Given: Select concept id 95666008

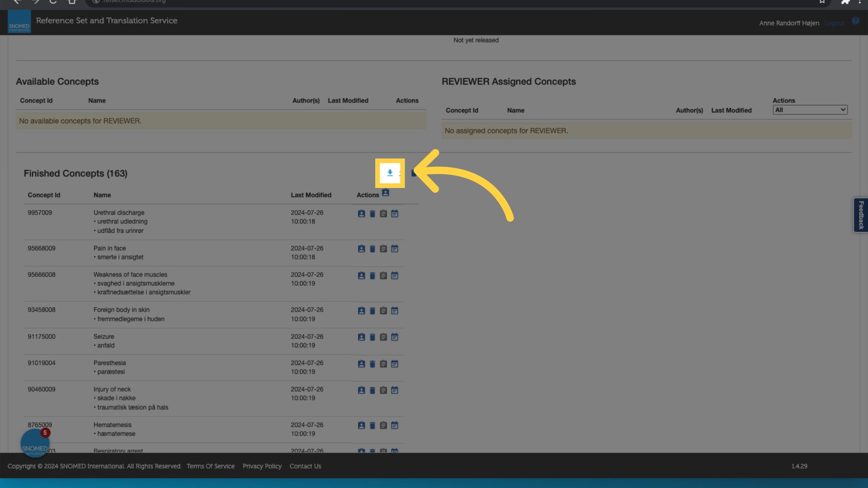Looking at the screenshot, I should click(x=42, y=275).
